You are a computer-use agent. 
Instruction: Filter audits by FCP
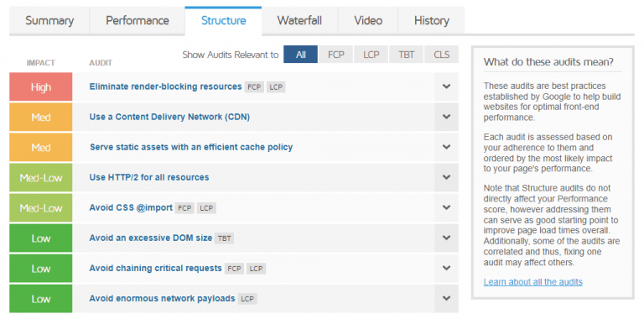(x=336, y=55)
